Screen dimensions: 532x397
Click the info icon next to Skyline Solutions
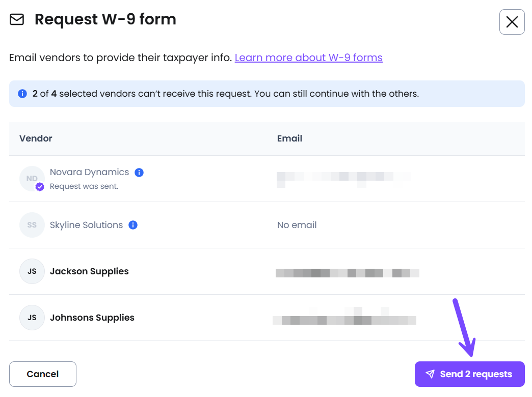point(133,225)
